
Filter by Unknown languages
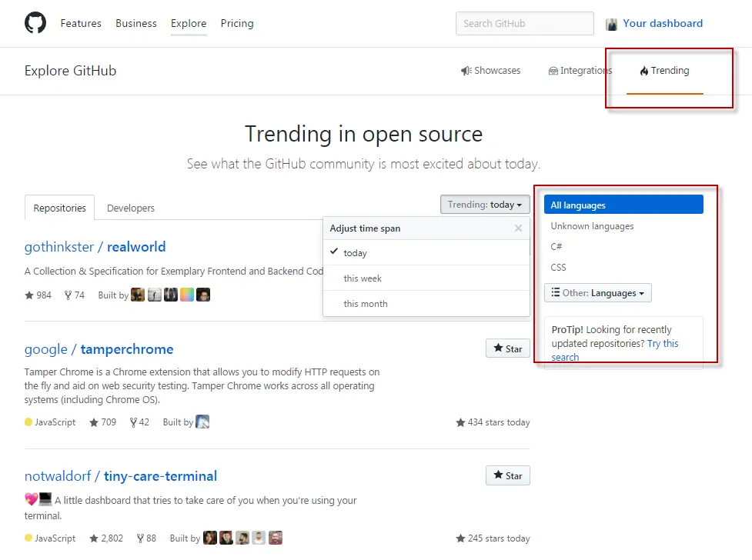[592, 226]
